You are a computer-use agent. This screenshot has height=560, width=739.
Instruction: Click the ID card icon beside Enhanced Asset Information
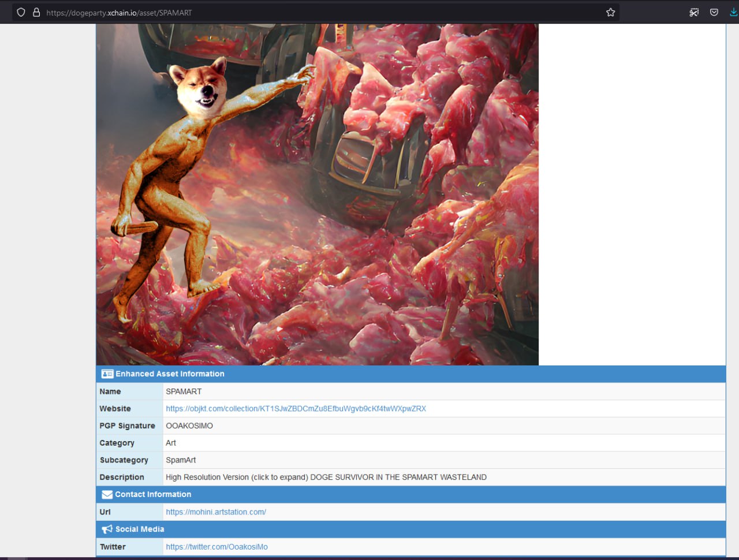(107, 374)
